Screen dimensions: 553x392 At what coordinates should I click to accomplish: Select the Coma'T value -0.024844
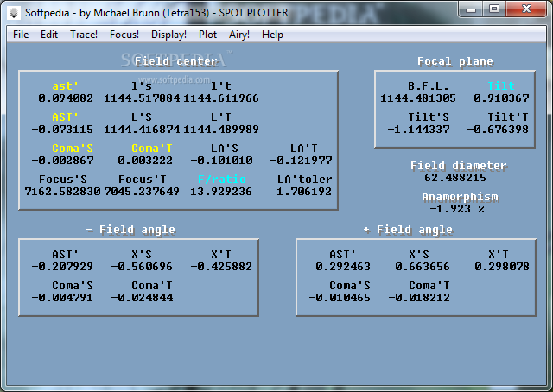(x=142, y=298)
